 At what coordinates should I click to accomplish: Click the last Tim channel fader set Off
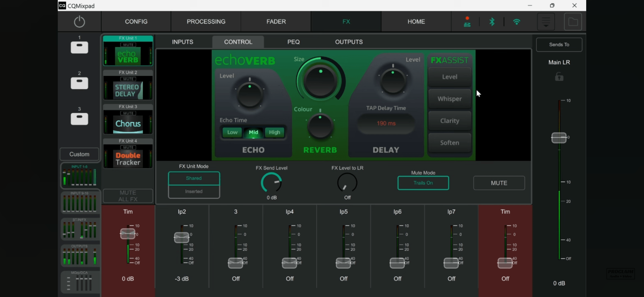point(505,263)
